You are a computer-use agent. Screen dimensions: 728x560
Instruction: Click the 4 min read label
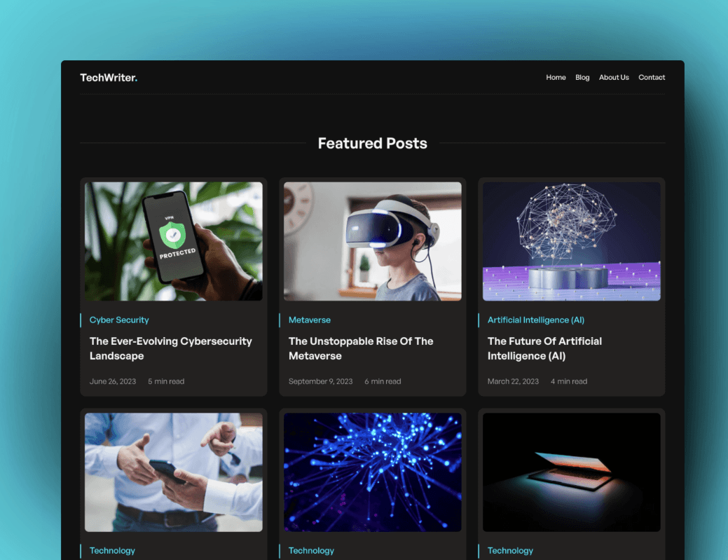coord(569,381)
